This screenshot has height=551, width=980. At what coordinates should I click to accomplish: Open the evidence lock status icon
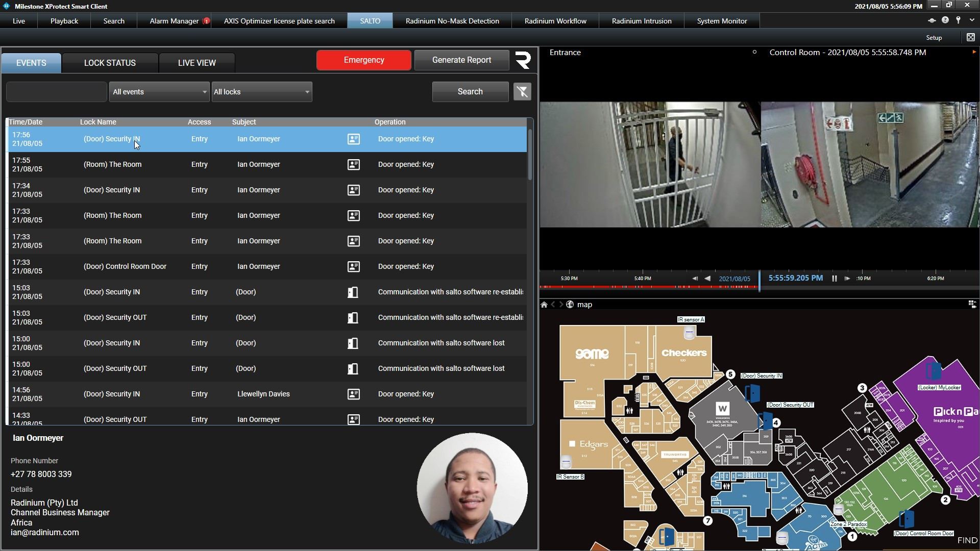tap(932, 20)
